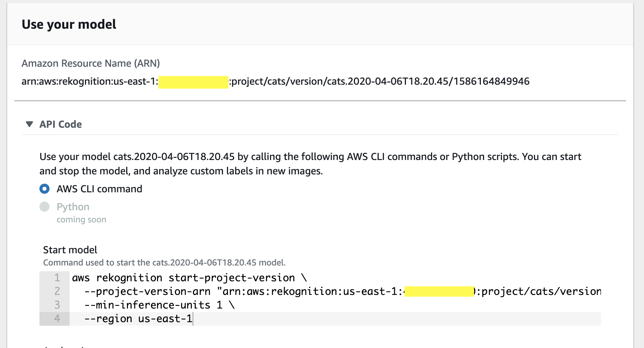Click line number 2 in code gutter
Image resolution: width=644 pixels, height=348 pixels.
point(57,291)
